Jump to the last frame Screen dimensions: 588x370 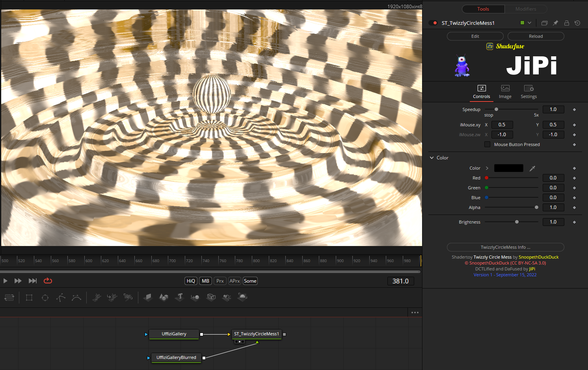33,281
